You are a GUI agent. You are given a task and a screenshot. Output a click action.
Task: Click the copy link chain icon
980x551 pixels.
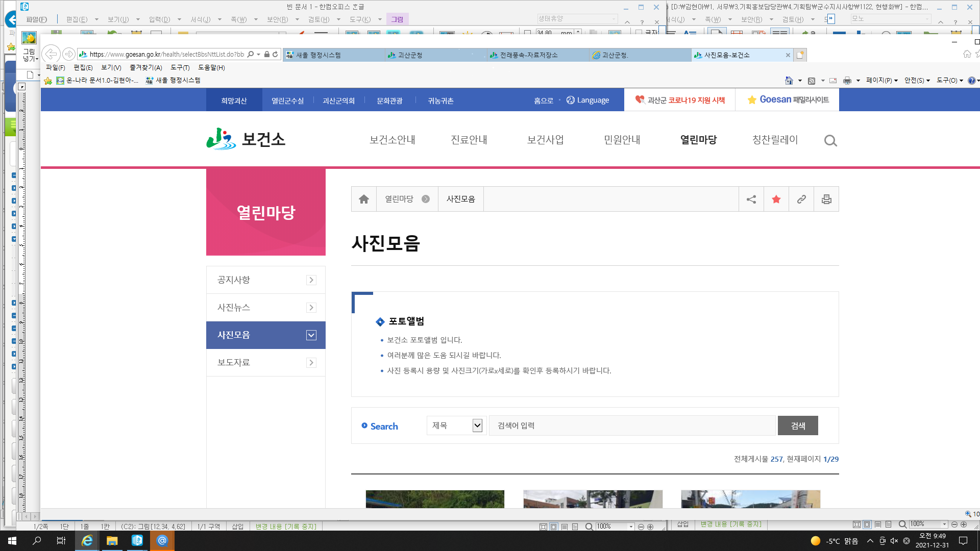801,199
